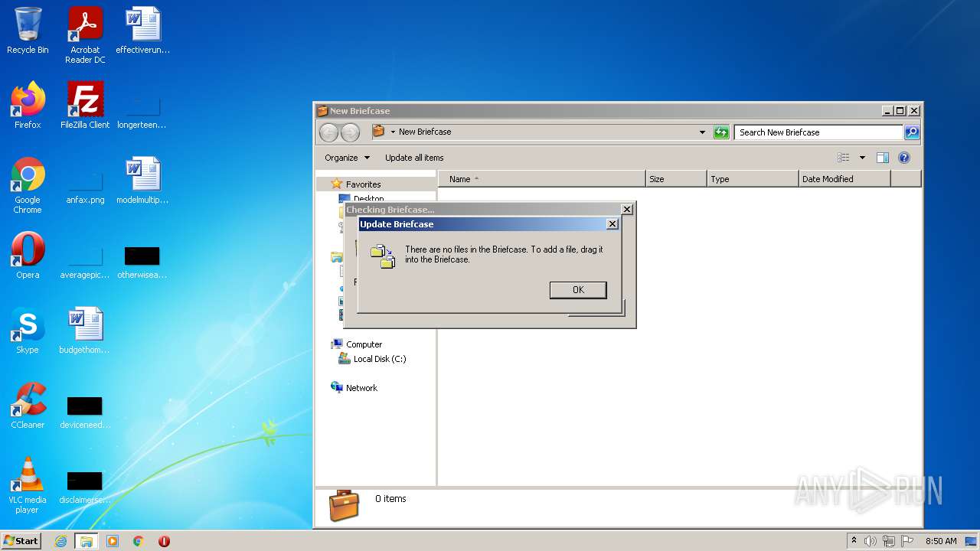The height and width of the screenshot is (551, 980).
Task: Launch Skype from the desktop
Action: point(28,331)
